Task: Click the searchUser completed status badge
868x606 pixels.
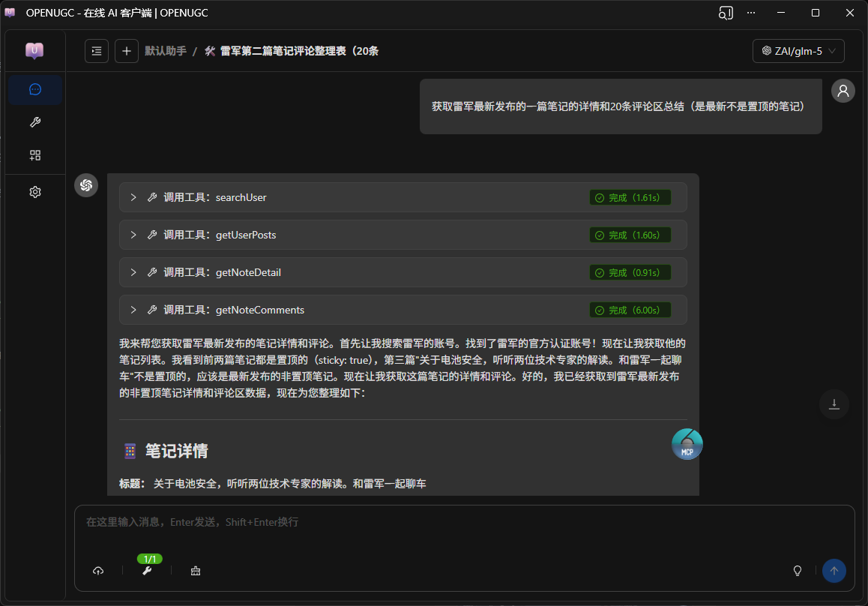Action: pyautogui.click(x=630, y=198)
